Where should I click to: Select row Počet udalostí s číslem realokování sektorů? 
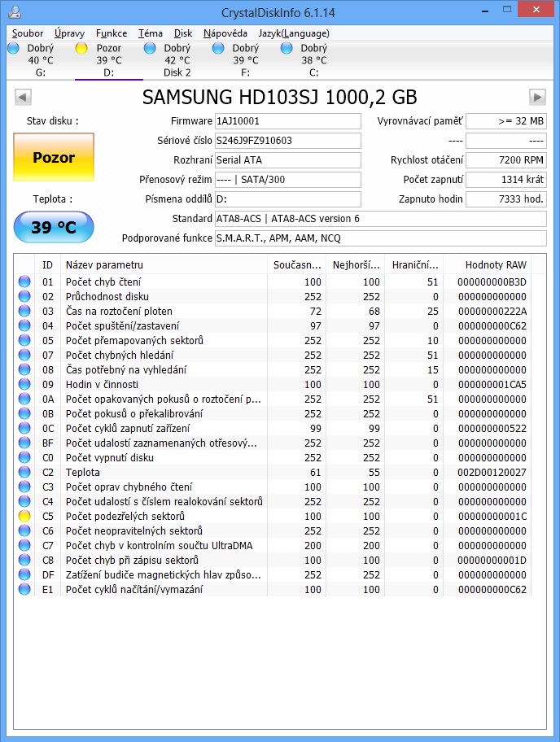pyautogui.click(x=272, y=501)
